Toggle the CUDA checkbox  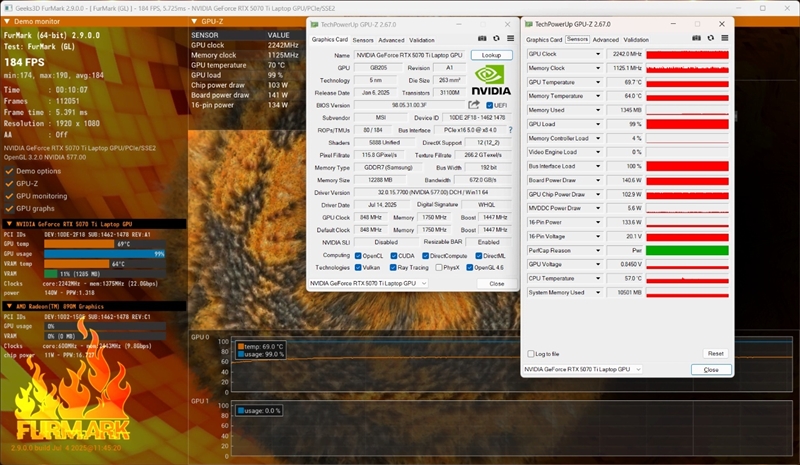393,256
